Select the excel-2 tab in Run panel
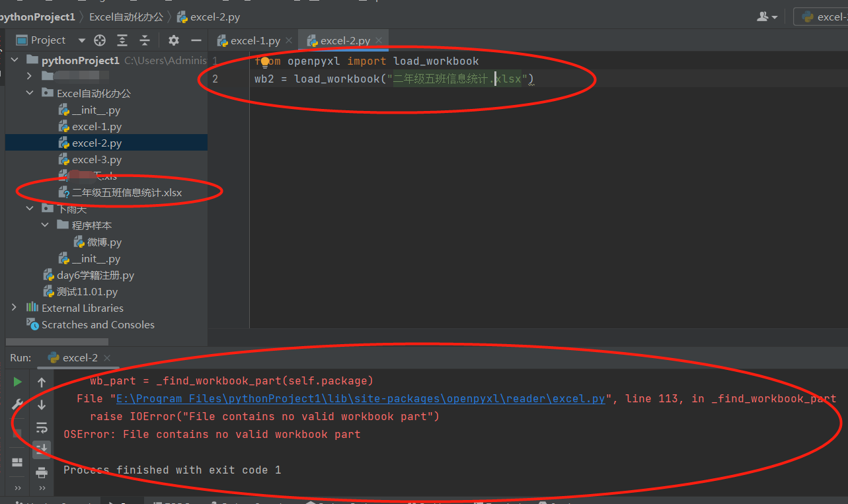This screenshot has width=848, height=504. tap(80, 358)
